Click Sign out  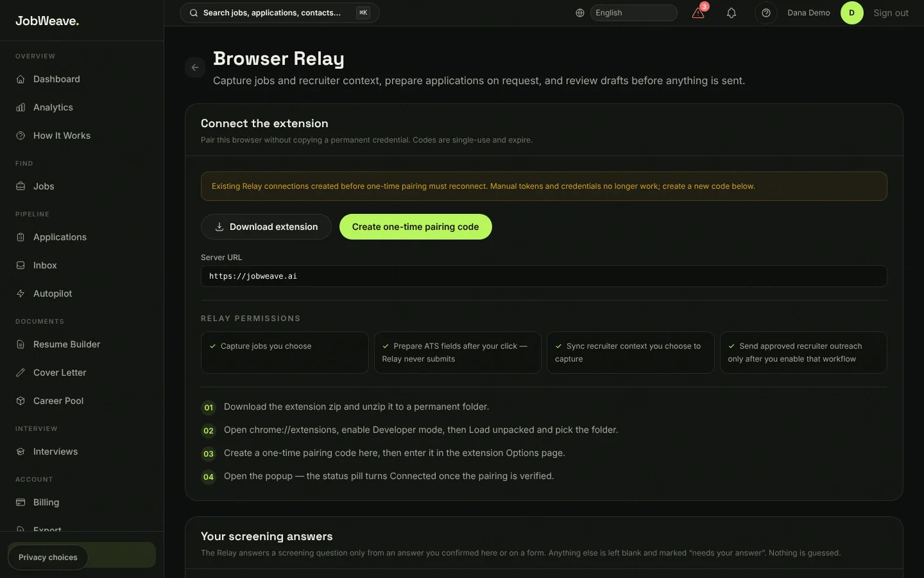(891, 13)
